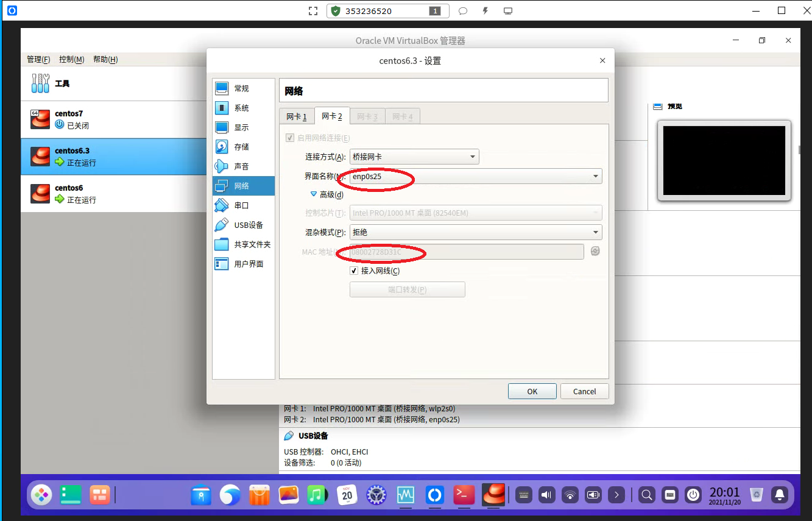This screenshot has width=812, height=521.
Task: Click the 网卡 2 enp0s25 details line
Action: [x=372, y=419]
